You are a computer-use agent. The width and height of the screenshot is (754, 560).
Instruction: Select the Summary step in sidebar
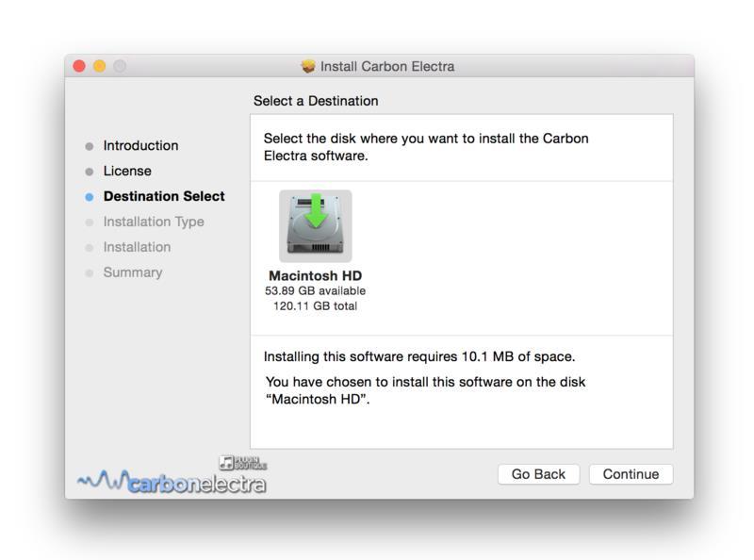pos(133,272)
